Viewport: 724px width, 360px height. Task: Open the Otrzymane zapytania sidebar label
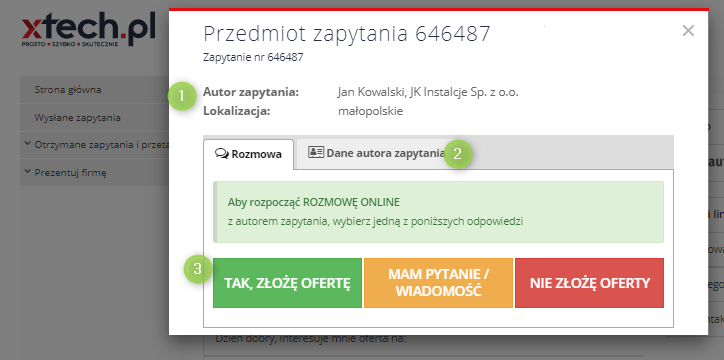point(102,145)
